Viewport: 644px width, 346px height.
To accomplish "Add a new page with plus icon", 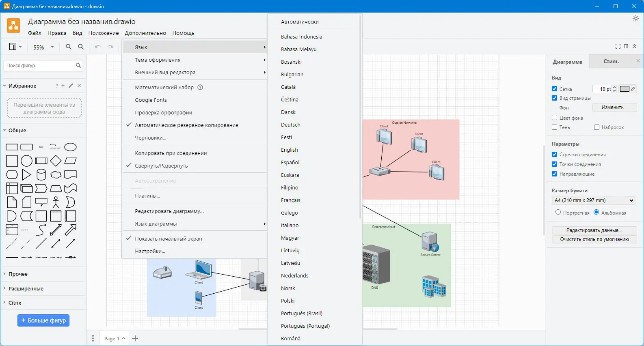I will tap(136, 338).
